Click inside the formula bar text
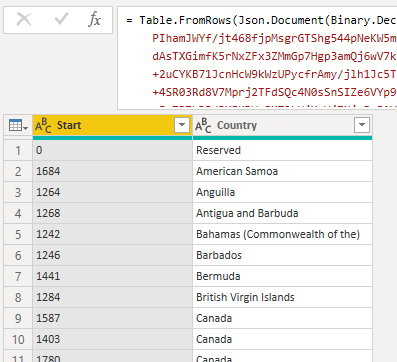Image resolution: width=397 pixels, height=362 pixels. [257, 58]
